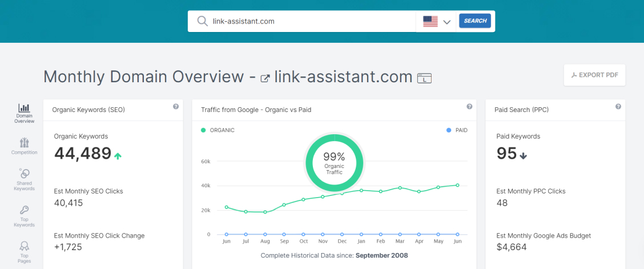The height and width of the screenshot is (269, 644).
Task: Click the Est Monthly PPC Clicks label
Action: [530, 191]
